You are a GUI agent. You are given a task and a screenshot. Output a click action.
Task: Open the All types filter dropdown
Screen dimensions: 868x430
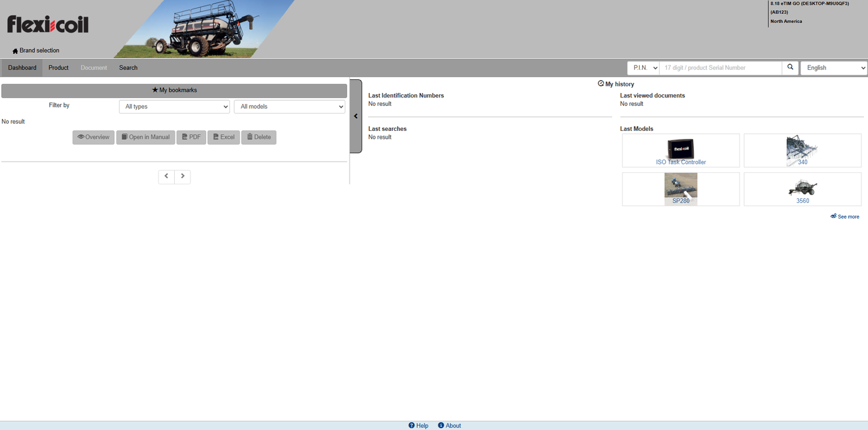(x=174, y=106)
